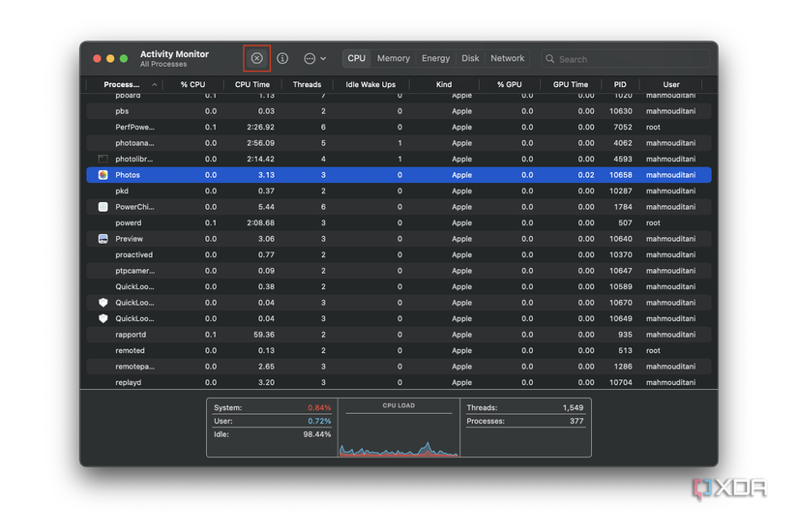This screenshot has width=798, height=532.
Task: Open the process Info (i) toolbar button
Action: pyautogui.click(x=282, y=59)
